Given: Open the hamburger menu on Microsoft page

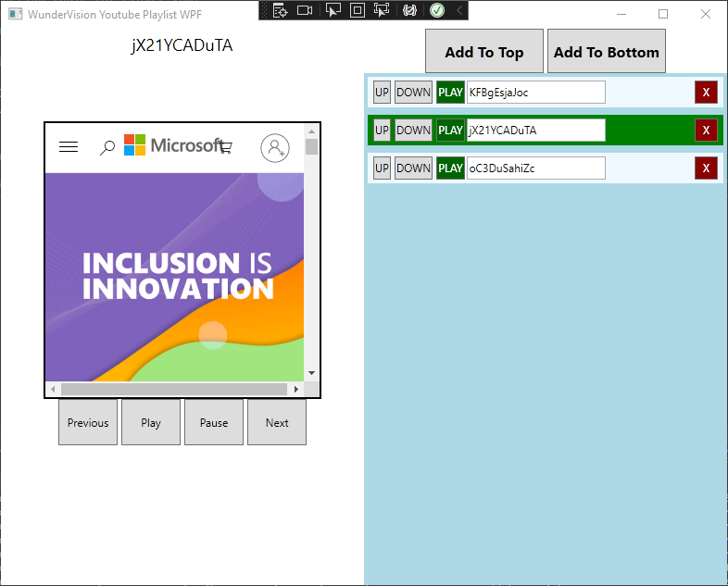Looking at the screenshot, I should 69,147.
